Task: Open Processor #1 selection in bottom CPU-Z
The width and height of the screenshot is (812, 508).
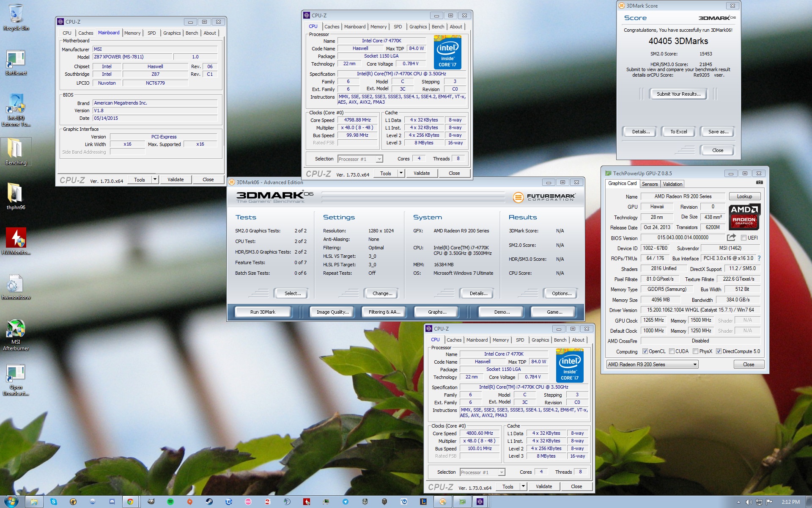Action: (x=483, y=472)
